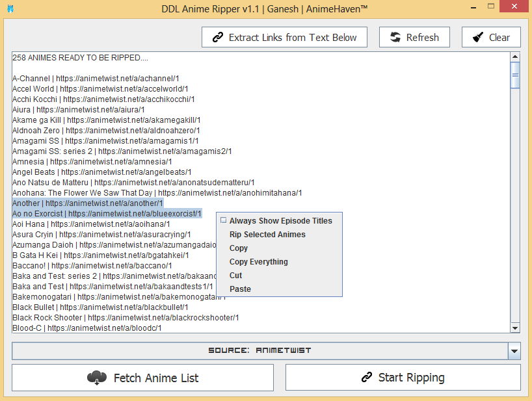
Task: Click the scrollbar up arrow
Action: click(x=515, y=57)
